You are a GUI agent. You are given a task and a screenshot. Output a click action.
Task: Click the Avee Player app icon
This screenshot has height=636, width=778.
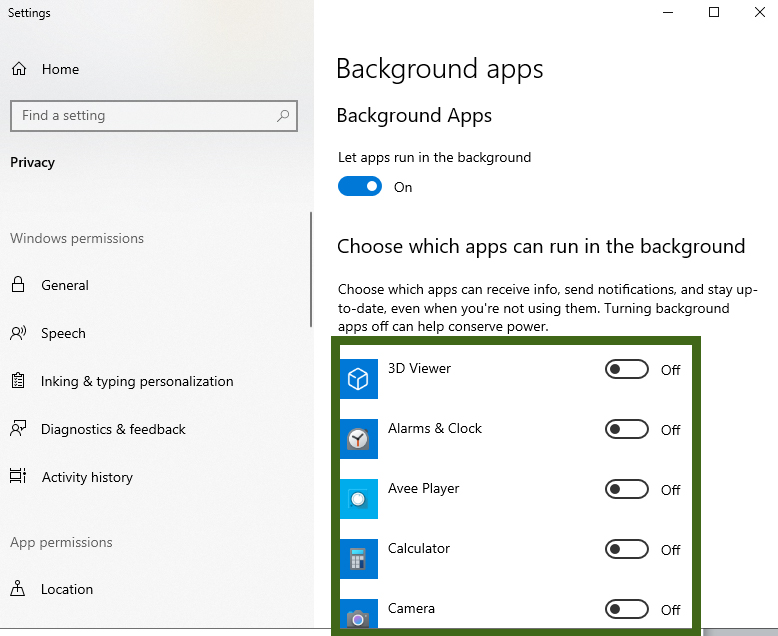pos(358,499)
